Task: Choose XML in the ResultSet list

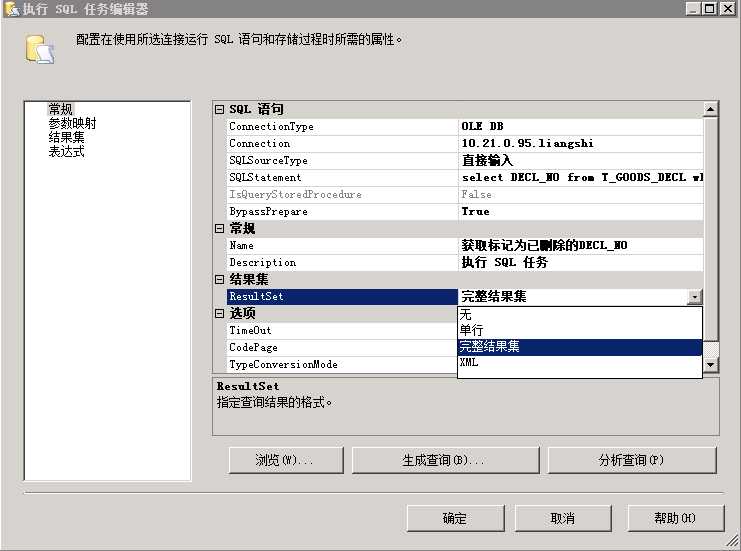Action: [580, 362]
